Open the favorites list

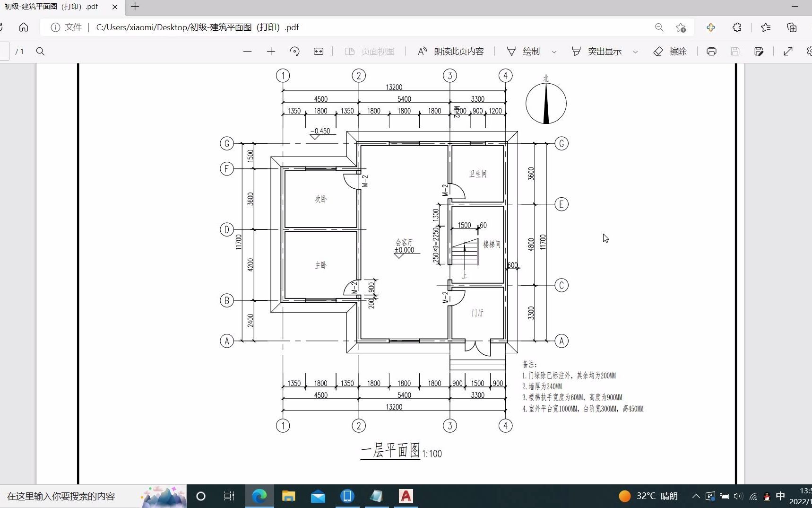(766, 27)
